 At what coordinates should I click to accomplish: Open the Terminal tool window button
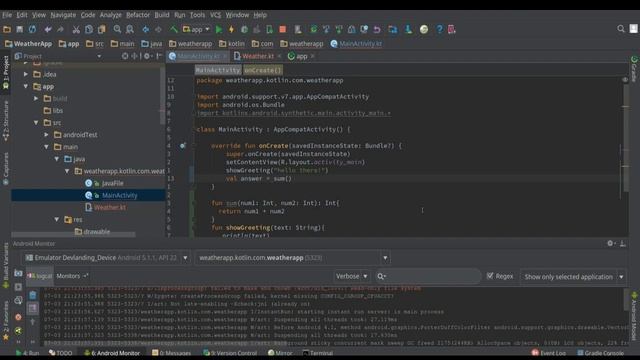pos(318,353)
